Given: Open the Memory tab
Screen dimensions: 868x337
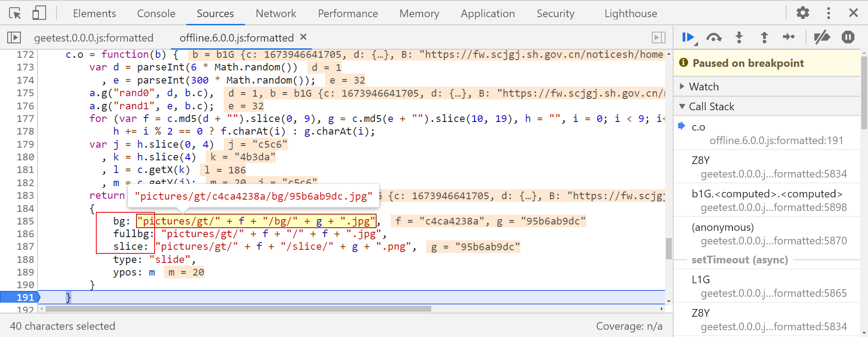Looking at the screenshot, I should coord(419,14).
